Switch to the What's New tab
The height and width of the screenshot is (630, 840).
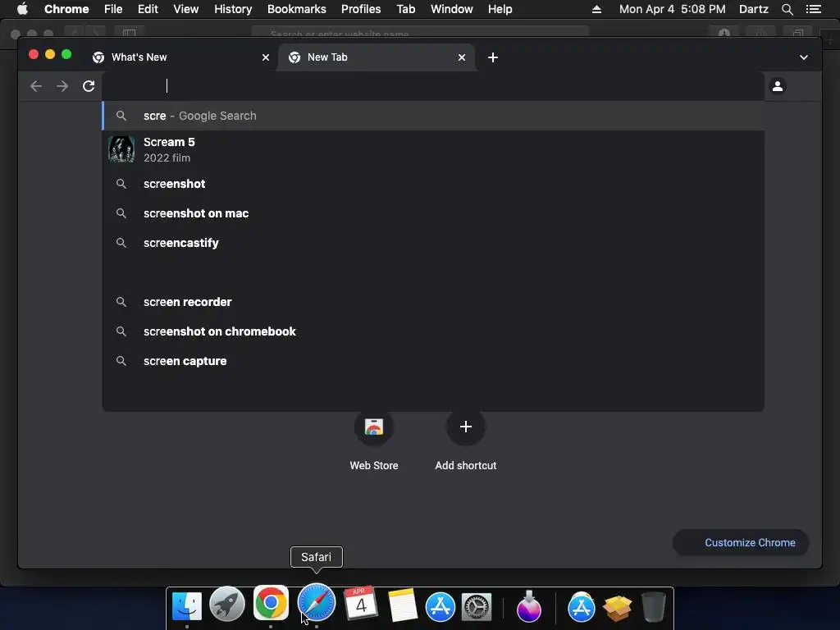[178, 57]
